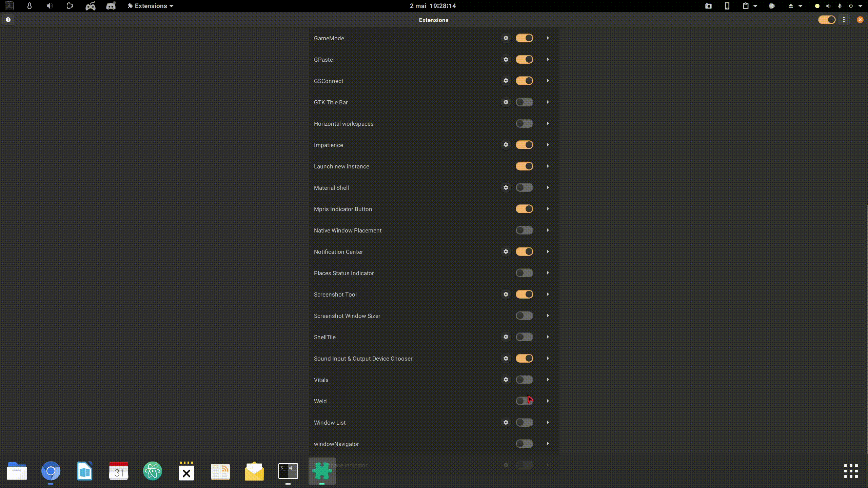Turn off the master extensions switch
The image size is (868, 488).
pos(827,19)
